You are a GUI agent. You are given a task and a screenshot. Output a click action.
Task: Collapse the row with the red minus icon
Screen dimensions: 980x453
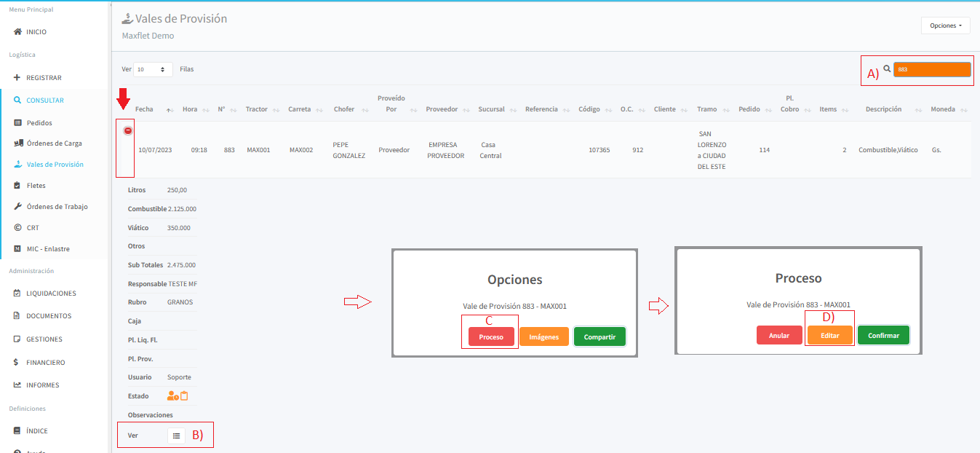click(x=128, y=130)
